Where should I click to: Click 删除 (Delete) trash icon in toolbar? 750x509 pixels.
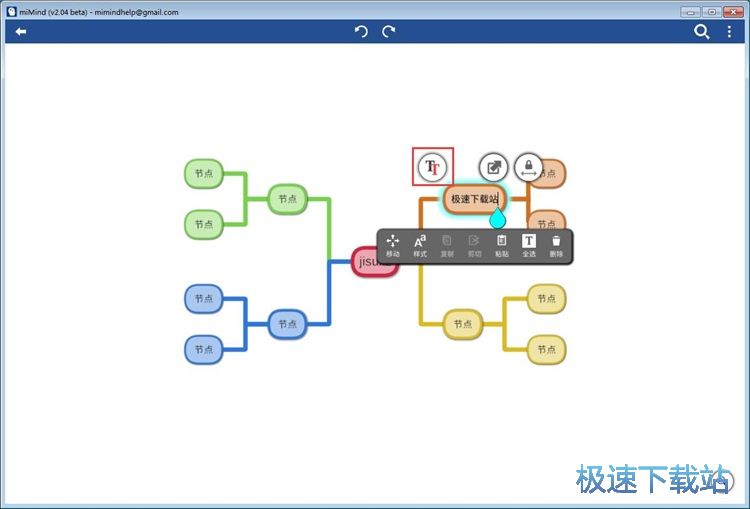pos(556,246)
